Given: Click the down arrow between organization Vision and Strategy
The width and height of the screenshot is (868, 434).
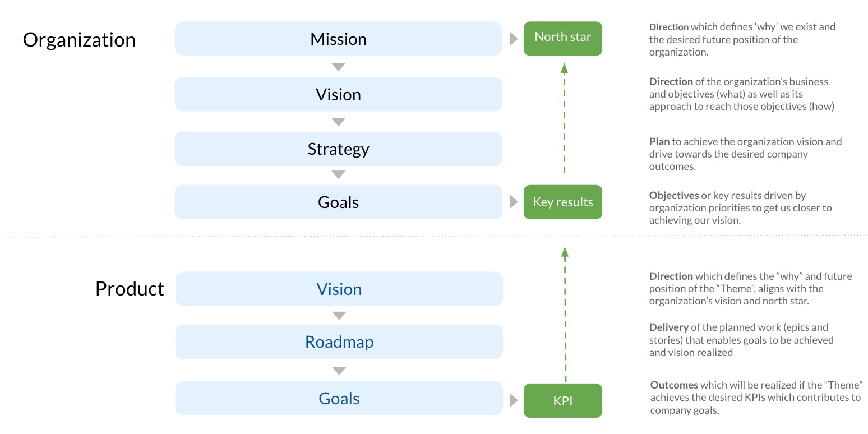Looking at the screenshot, I should (338, 122).
